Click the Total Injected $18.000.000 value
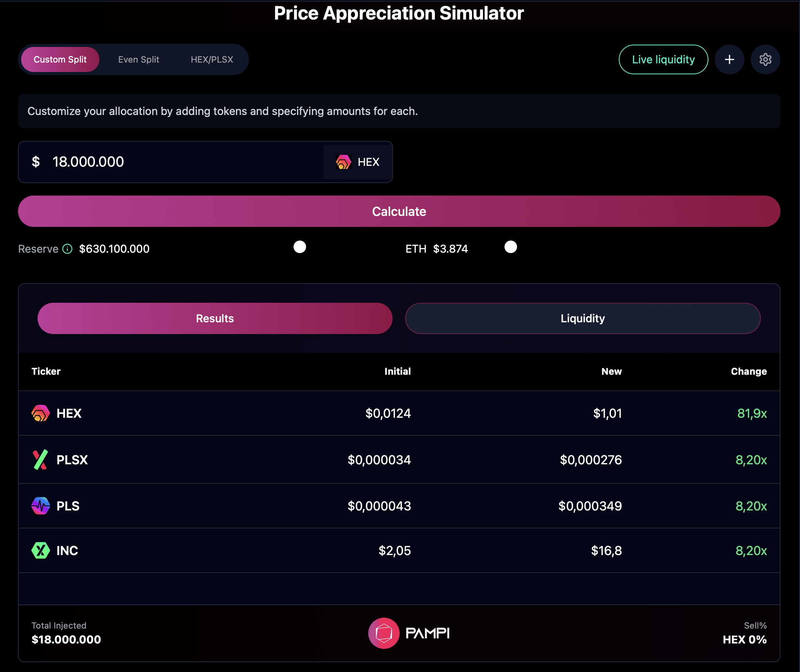This screenshot has width=800, height=672. (x=66, y=640)
